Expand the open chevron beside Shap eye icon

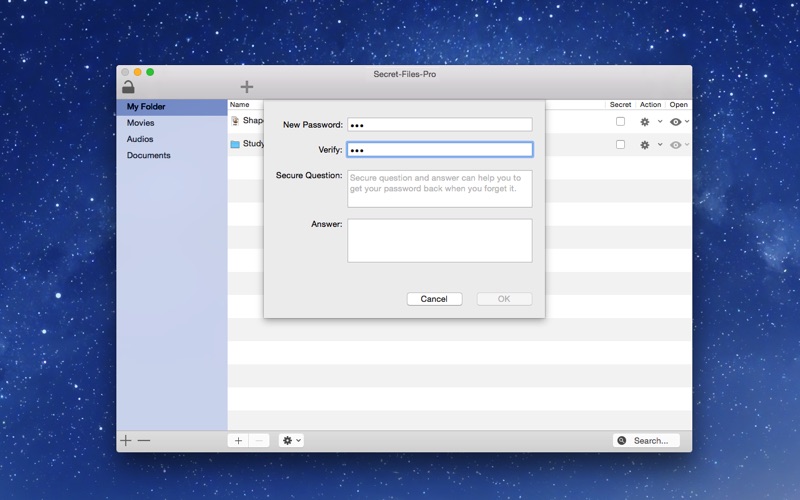687,121
